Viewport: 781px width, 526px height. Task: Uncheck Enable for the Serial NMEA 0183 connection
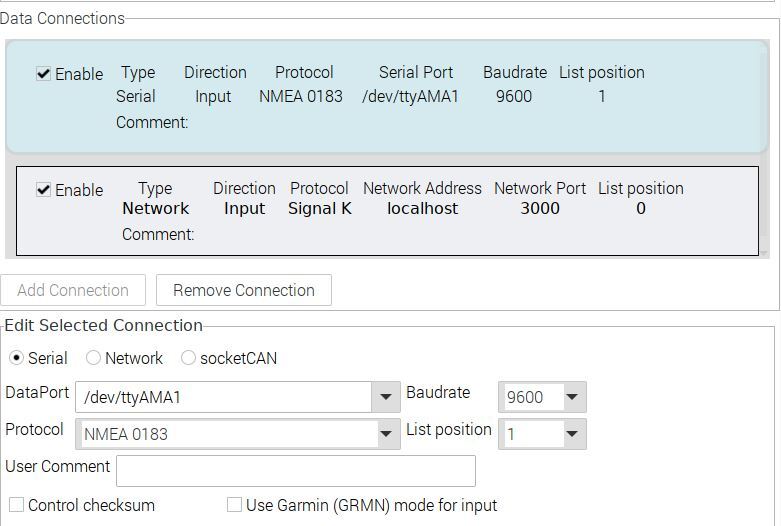43,74
